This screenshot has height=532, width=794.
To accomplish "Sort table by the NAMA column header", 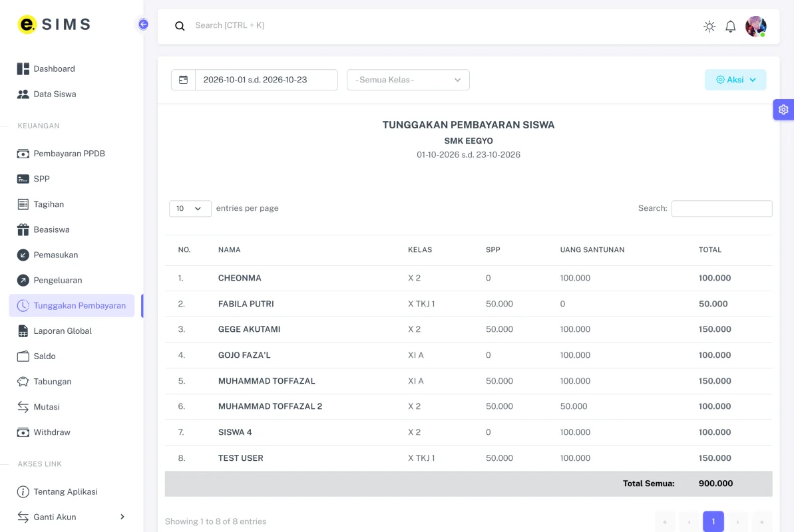I will [230, 249].
